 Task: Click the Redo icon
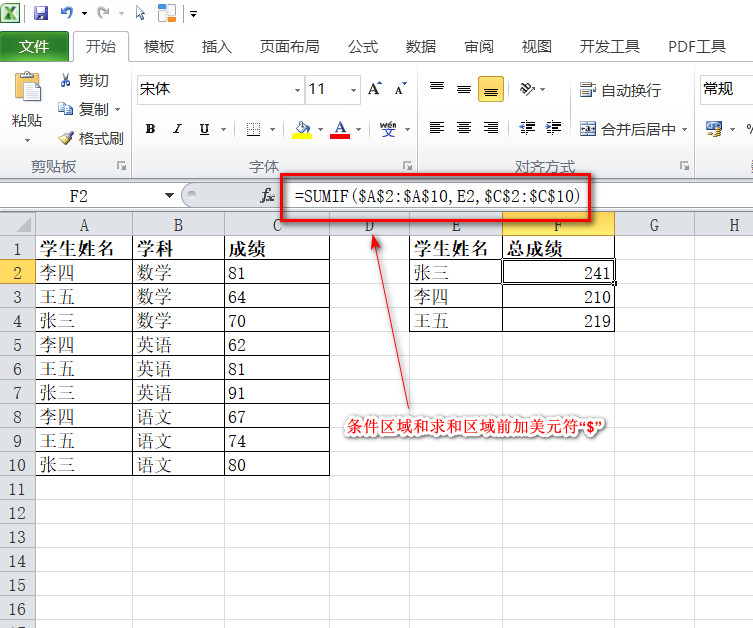pos(103,13)
